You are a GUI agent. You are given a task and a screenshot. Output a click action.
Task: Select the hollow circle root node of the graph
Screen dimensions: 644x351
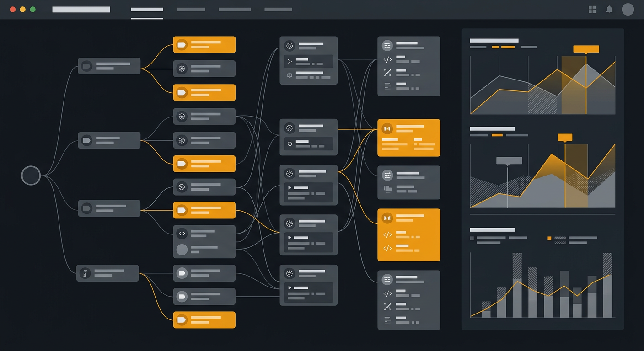[x=31, y=175]
